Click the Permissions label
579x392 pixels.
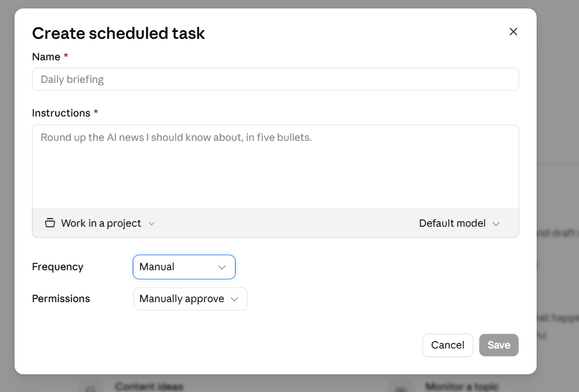(x=61, y=299)
